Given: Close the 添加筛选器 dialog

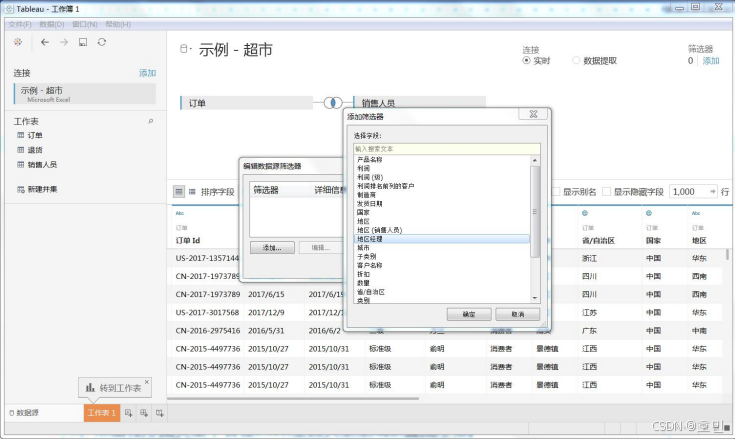Looking at the screenshot, I should (x=533, y=114).
